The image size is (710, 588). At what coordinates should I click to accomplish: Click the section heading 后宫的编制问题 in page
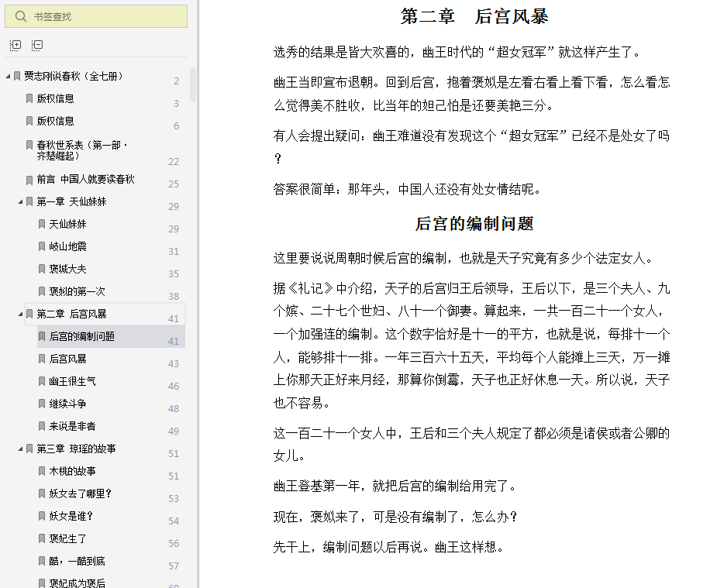click(474, 224)
